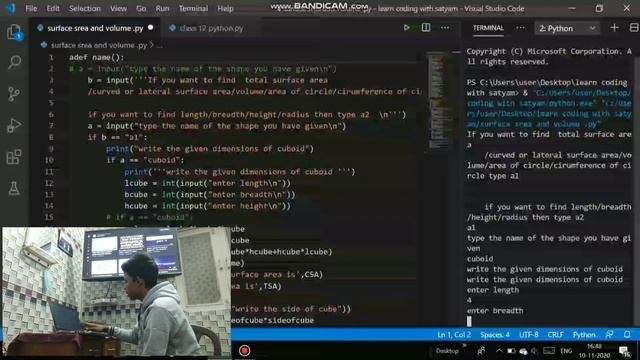Click line 8 'if b == "a1":'
640x360 pixels.
pyautogui.click(x=117, y=138)
